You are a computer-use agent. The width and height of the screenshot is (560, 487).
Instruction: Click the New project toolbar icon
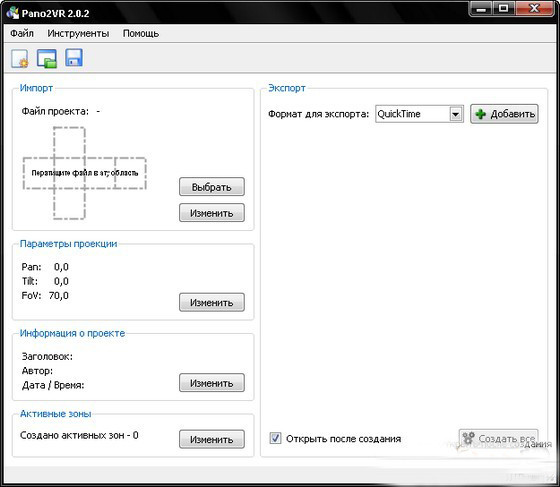[20, 58]
